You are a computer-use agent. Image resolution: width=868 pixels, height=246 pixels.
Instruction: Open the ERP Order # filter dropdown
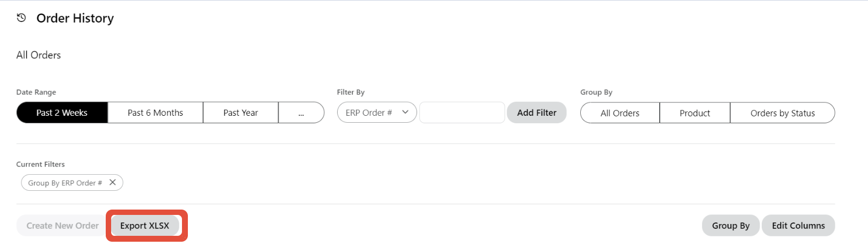[x=376, y=113]
